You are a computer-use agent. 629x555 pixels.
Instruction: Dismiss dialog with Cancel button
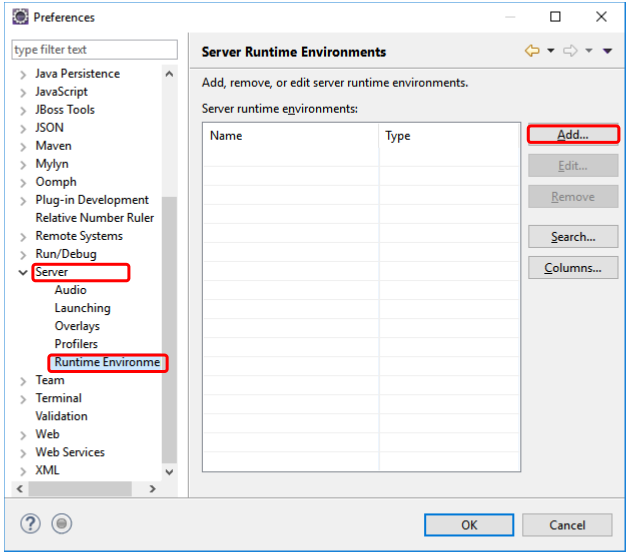click(x=567, y=525)
